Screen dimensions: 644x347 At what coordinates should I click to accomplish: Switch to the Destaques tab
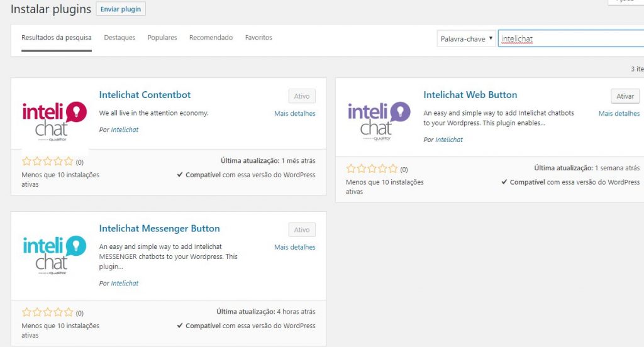coord(119,37)
